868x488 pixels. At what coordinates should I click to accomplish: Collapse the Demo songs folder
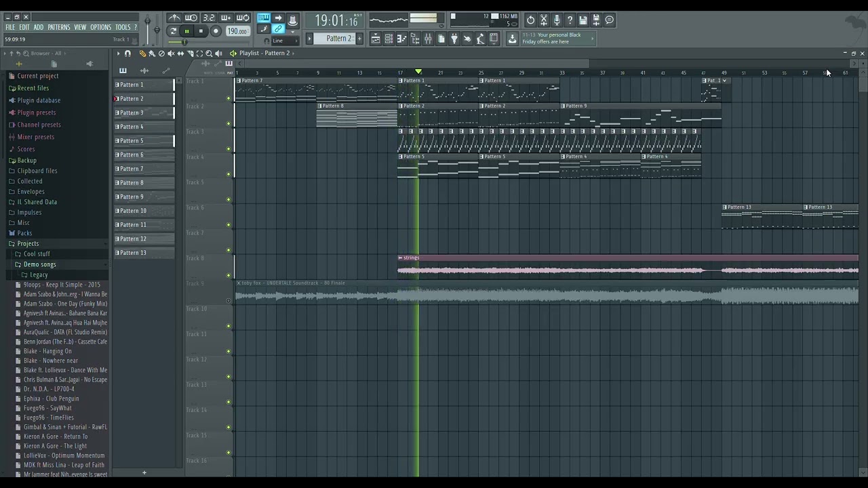coord(39,264)
